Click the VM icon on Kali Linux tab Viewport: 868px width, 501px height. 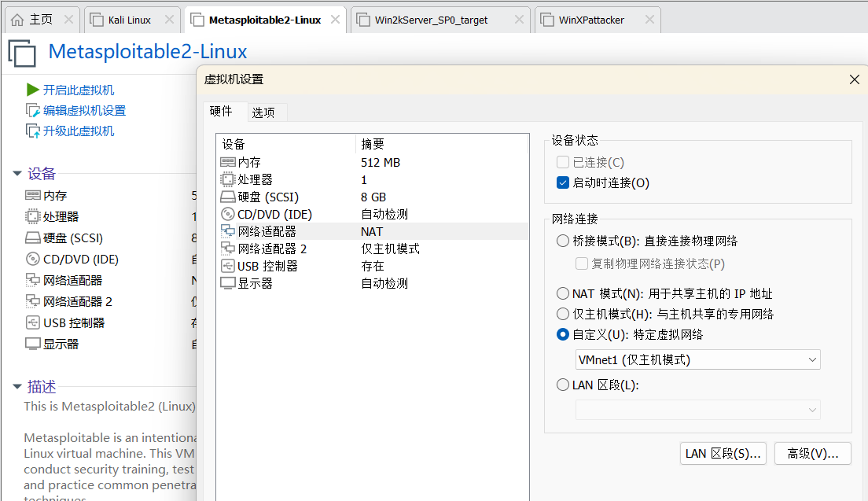coord(97,20)
